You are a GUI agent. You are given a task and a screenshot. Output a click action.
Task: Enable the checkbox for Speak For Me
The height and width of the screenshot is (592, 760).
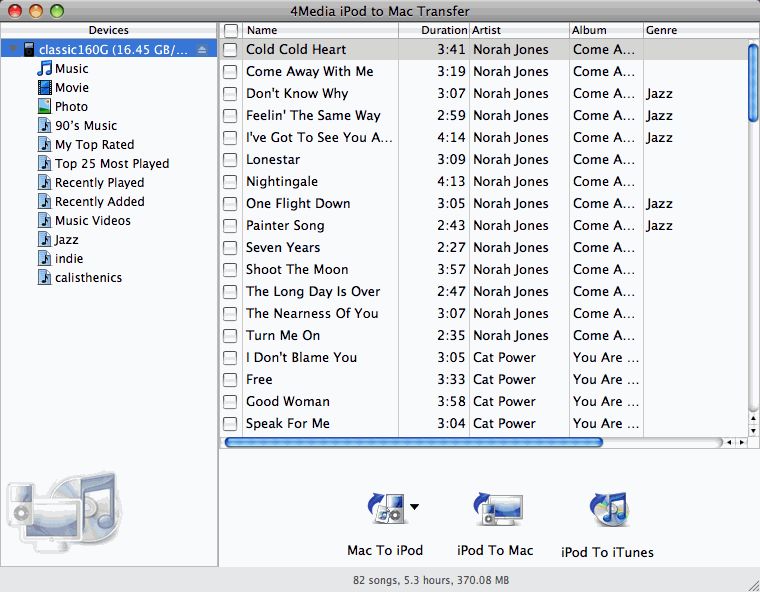[230, 423]
